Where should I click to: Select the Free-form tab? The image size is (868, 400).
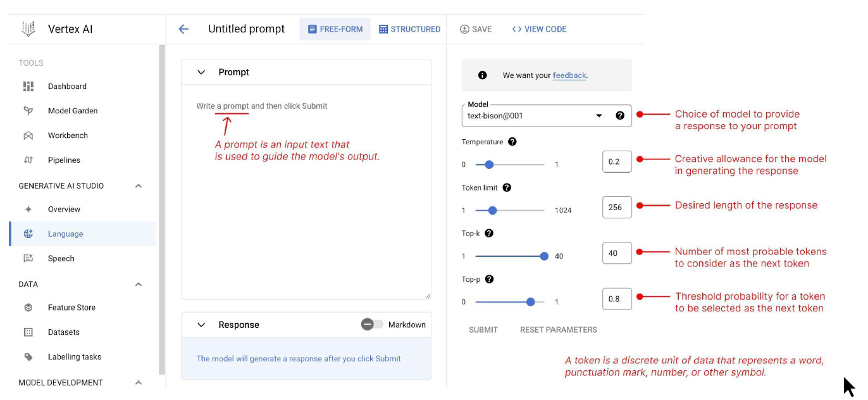click(335, 29)
